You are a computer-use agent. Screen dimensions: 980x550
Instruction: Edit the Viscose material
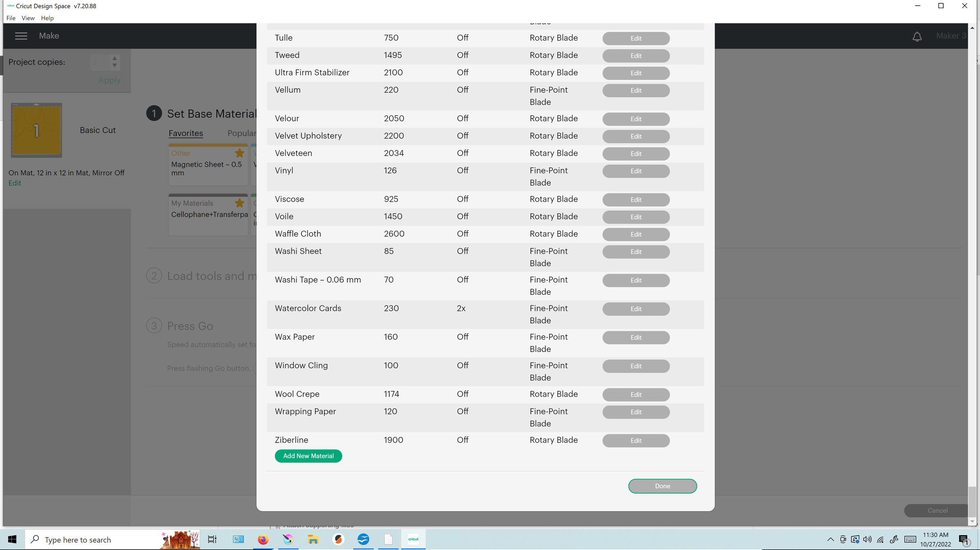(x=636, y=200)
